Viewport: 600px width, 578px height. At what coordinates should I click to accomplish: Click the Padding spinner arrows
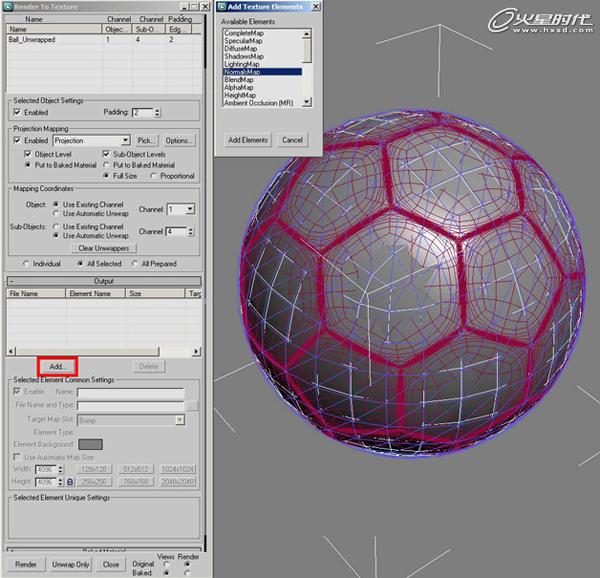pyautogui.click(x=157, y=112)
